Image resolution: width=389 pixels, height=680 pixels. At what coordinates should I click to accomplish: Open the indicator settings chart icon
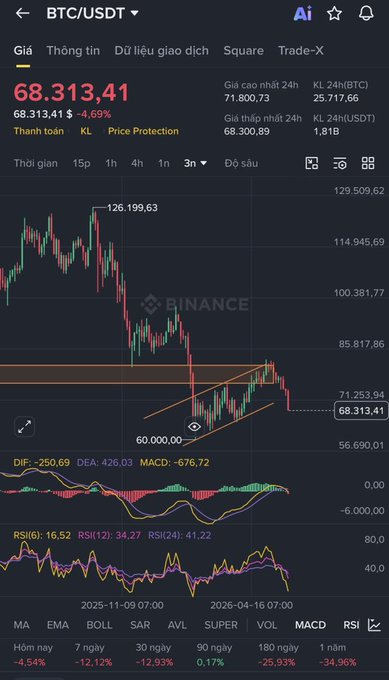[374, 625]
